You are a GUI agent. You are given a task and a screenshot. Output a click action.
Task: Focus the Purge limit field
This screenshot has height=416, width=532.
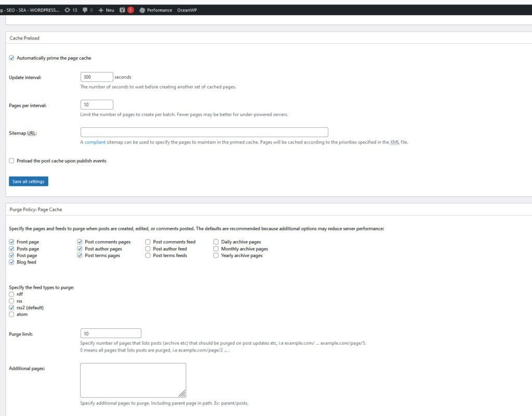111,333
